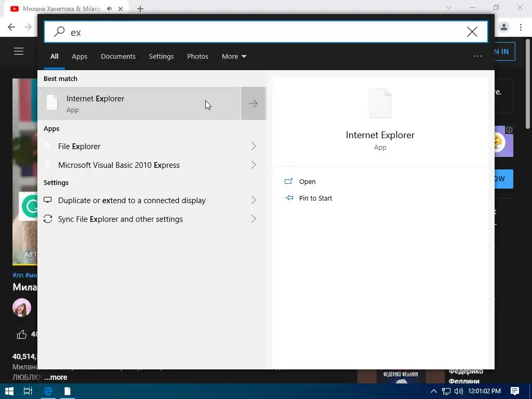Click the sync arrows icon beside Sync File Explorer
532x399 pixels.
point(48,219)
